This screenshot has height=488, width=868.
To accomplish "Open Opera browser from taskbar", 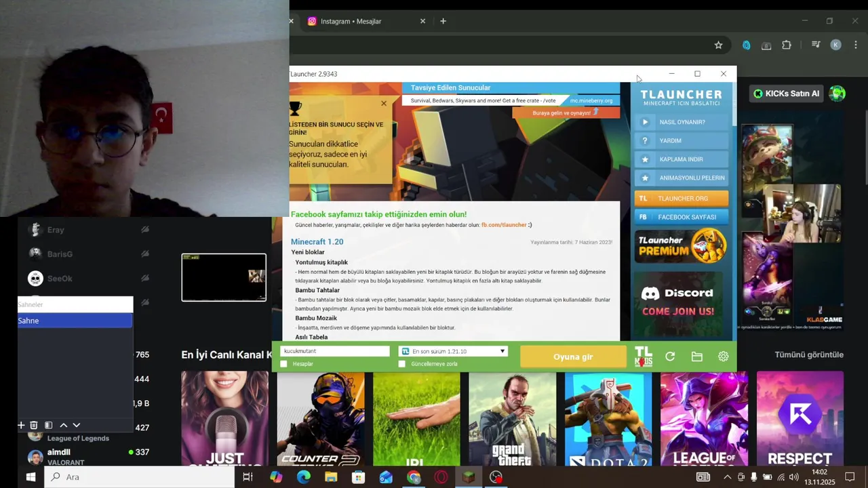I will pyautogui.click(x=441, y=477).
